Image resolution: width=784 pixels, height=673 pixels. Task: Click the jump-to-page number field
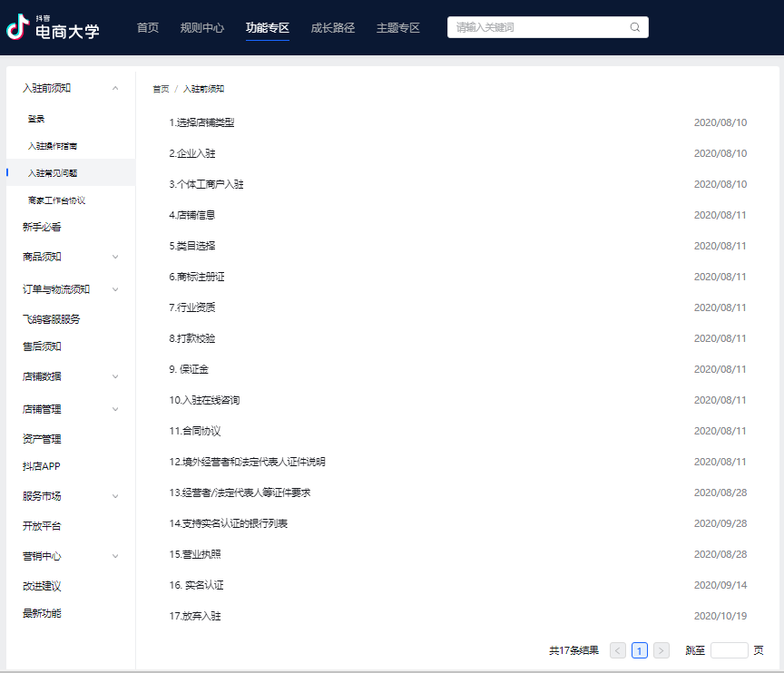[x=729, y=650]
